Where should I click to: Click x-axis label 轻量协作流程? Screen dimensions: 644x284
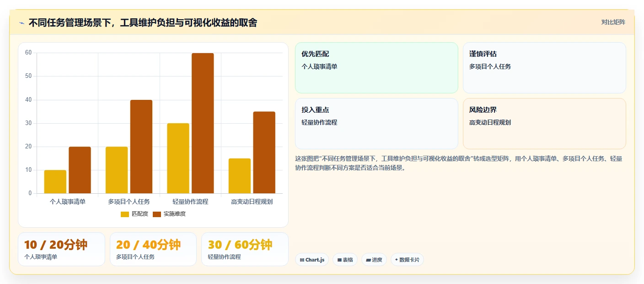(190, 202)
